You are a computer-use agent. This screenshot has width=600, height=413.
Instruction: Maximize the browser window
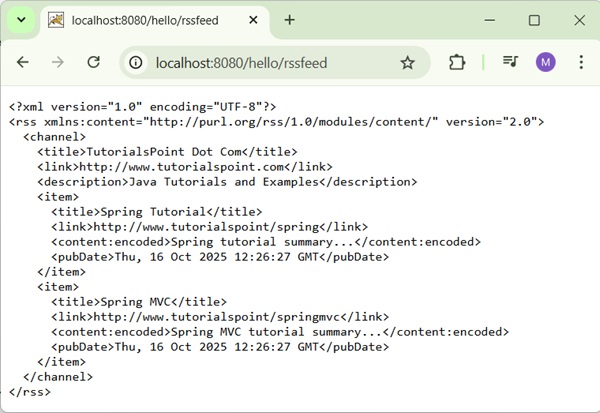click(534, 20)
